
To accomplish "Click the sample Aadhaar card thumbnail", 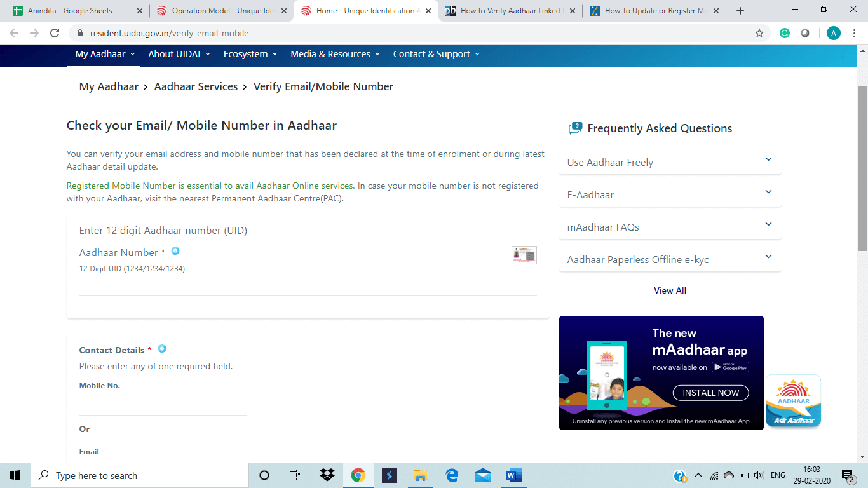I will pyautogui.click(x=524, y=255).
